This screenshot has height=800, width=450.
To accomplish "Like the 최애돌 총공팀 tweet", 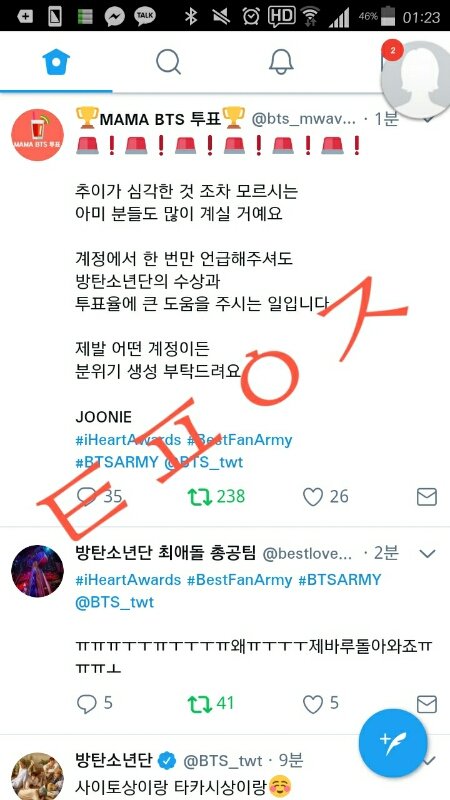I will point(313,704).
